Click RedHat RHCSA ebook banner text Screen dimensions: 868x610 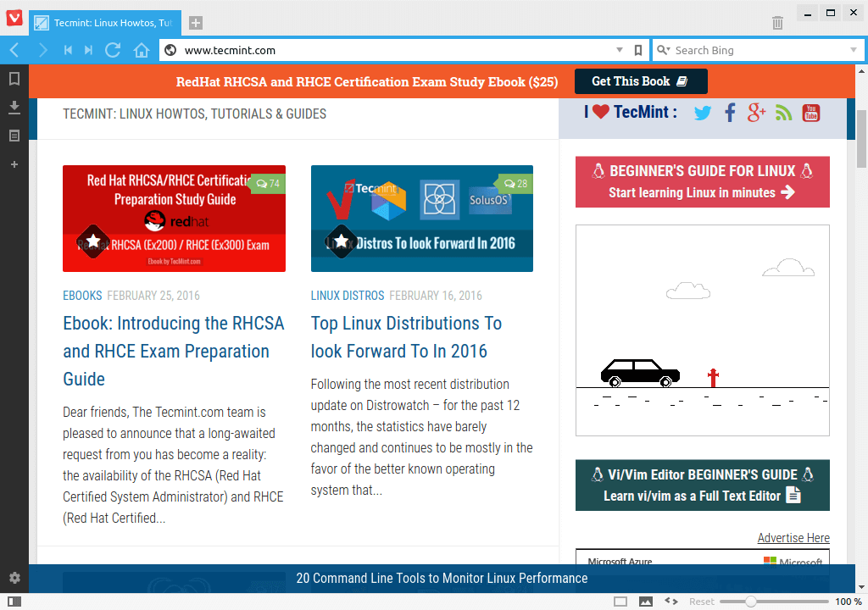pos(366,82)
